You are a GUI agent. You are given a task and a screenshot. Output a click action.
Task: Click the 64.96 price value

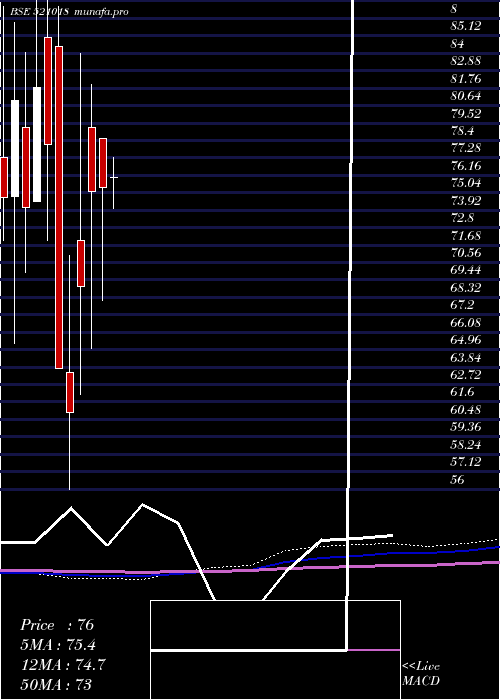click(x=466, y=340)
